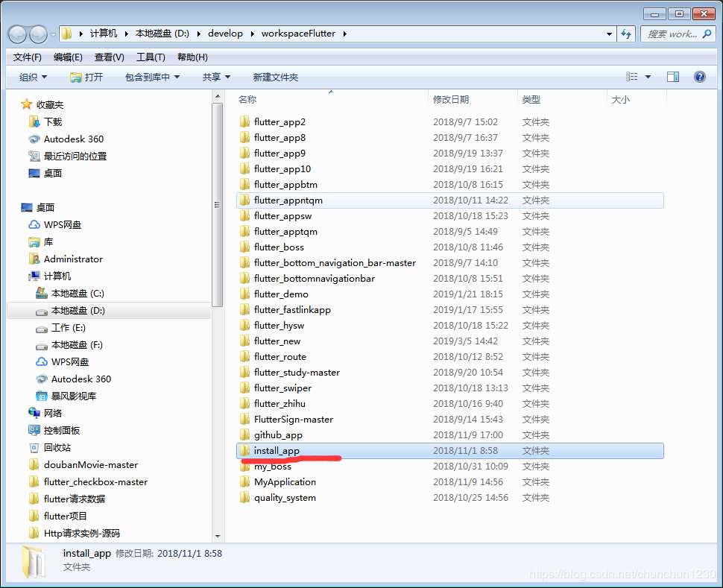
Task: Click the Forward navigation arrow
Action: click(38, 34)
